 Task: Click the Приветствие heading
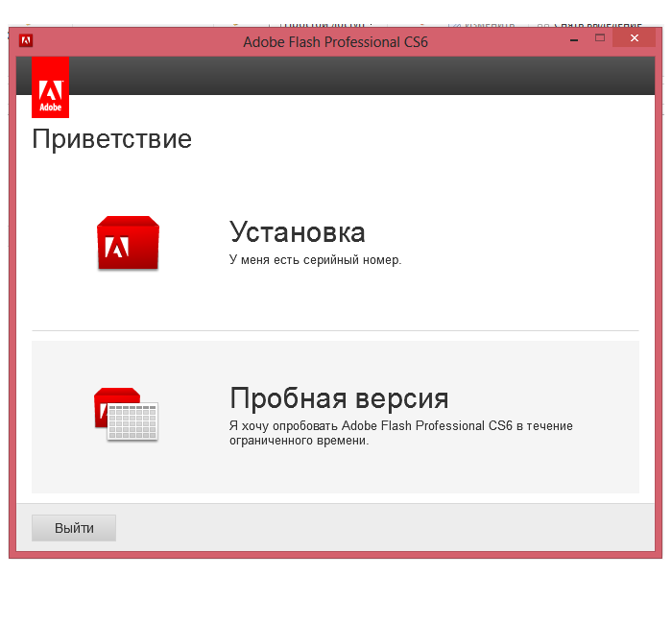coord(112,139)
